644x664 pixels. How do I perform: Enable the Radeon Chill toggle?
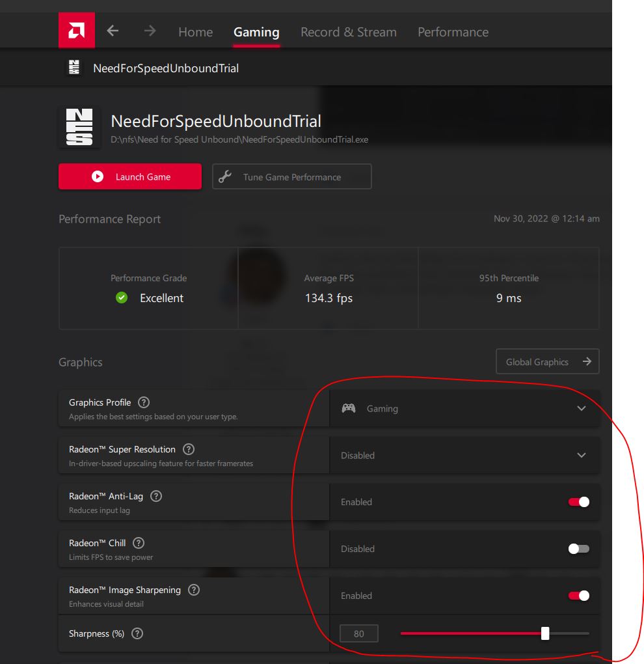coord(578,549)
